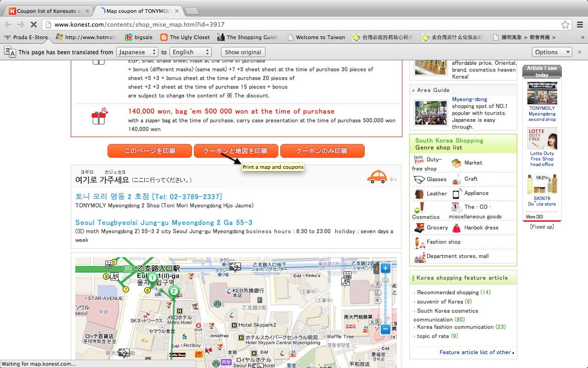
Task: Set map zoom to 全国 level
Action: (x=375, y=321)
